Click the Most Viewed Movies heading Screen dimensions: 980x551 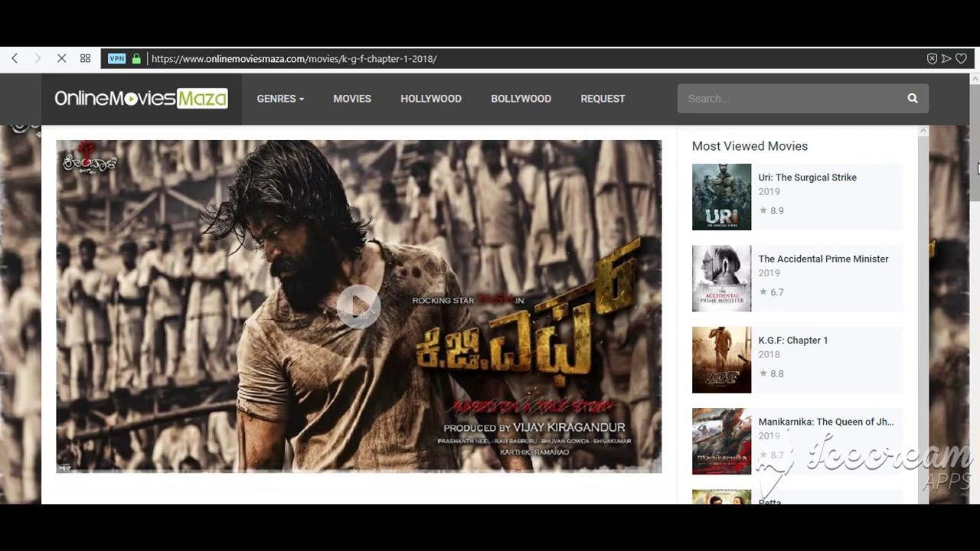pyautogui.click(x=750, y=146)
